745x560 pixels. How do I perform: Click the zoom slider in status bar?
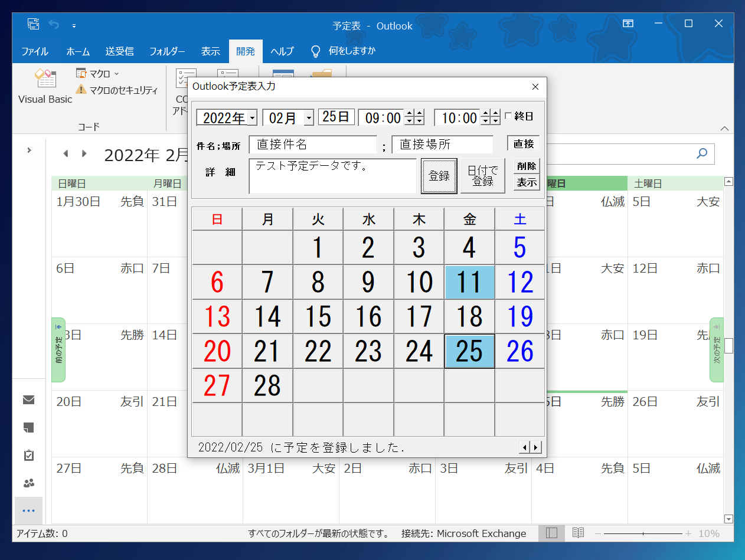(643, 533)
